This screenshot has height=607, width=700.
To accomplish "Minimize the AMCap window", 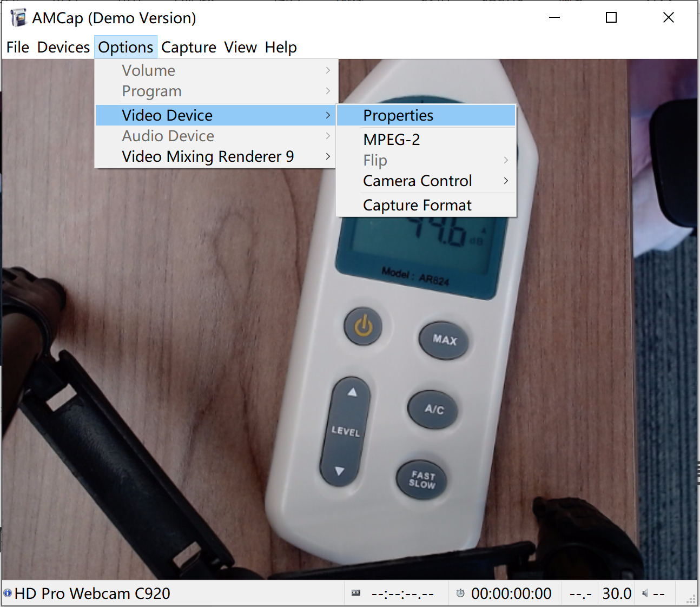I will pyautogui.click(x=554, y=18).
